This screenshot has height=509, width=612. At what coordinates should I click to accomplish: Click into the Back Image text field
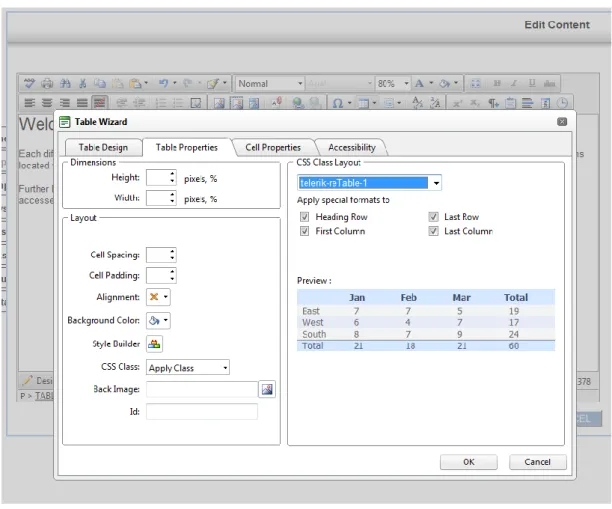coord(202,389)
